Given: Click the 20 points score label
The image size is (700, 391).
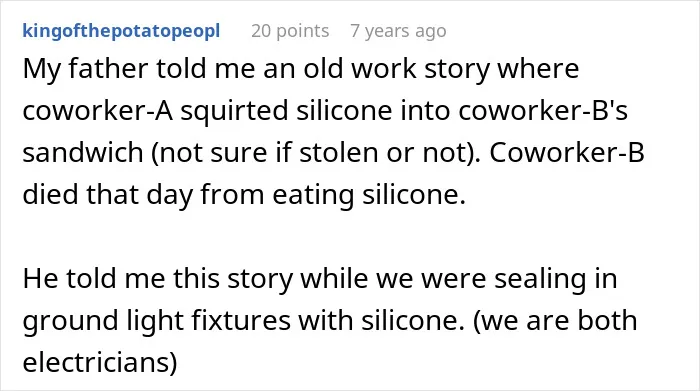Looking at the screenshot, I should tap(290, 31).
